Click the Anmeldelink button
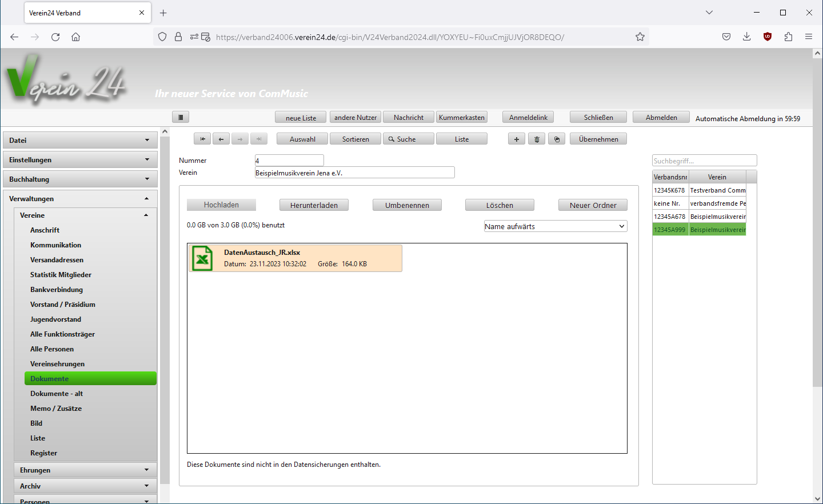The height and width of the screenshot is (504, 823). (528, 117)
